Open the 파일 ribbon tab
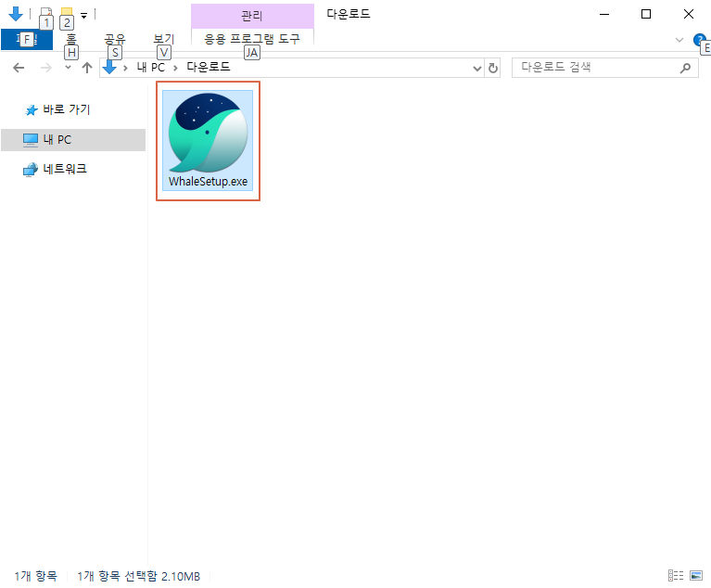 click(27, 40)
